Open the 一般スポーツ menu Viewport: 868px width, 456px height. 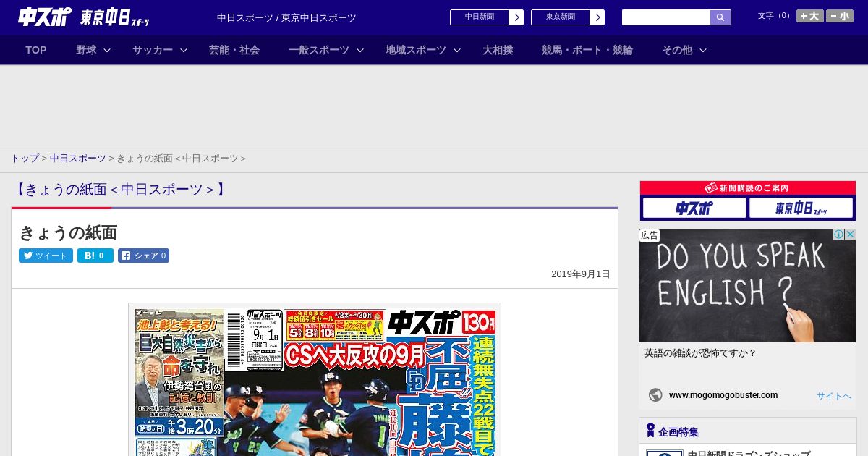[319, 50]
